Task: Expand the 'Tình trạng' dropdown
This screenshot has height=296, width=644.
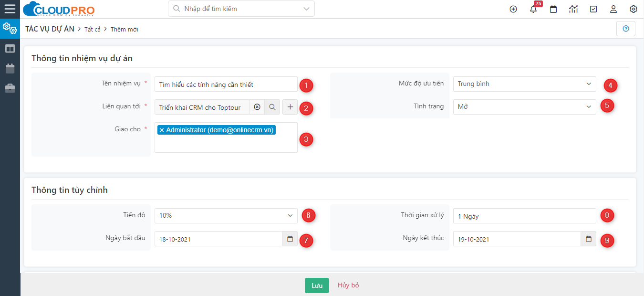Action: click(x=524, y=107)
